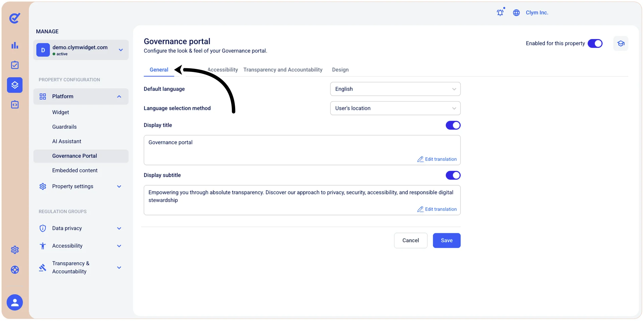The width and height of the screenshot is (644, 321).
Task: Open the checklist tasks icon in sidebar
Action: click(x=15, y=65)
